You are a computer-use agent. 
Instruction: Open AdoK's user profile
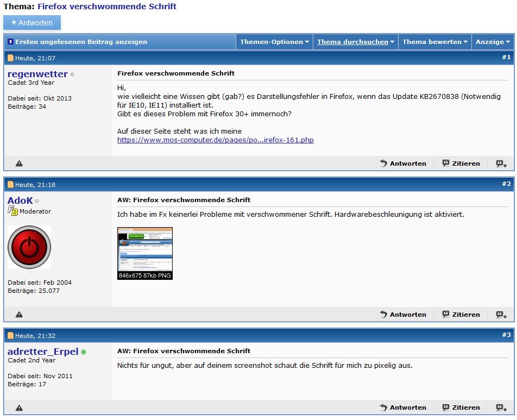coord(20,200)
